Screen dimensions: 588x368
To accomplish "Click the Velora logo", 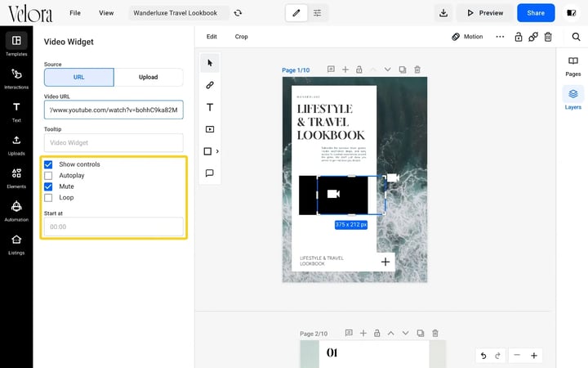I will (30, 14).
